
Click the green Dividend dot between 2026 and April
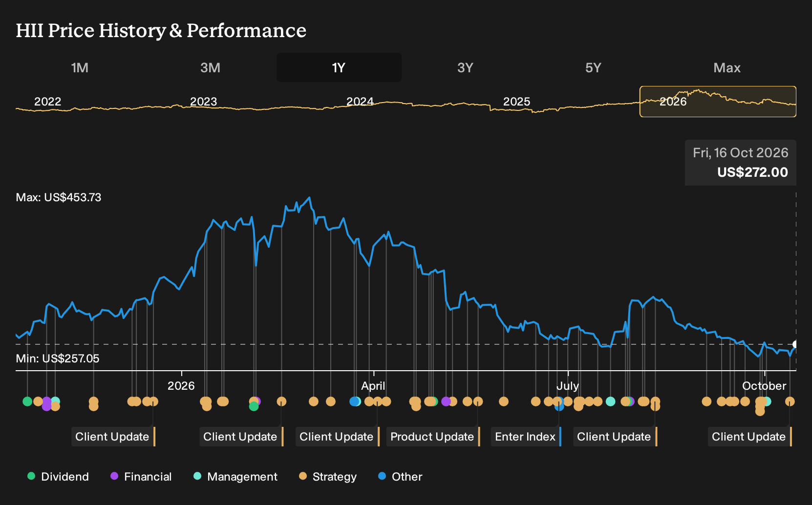tap(254, 406)
